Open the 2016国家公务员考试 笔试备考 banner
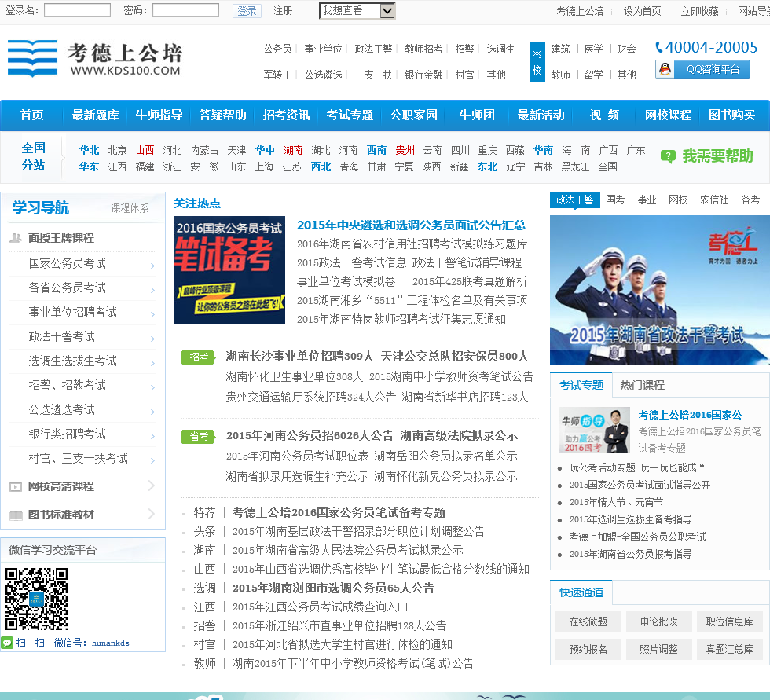Viewport: 770px width, 700px height. pyautogui.click(x=229, y=270)
